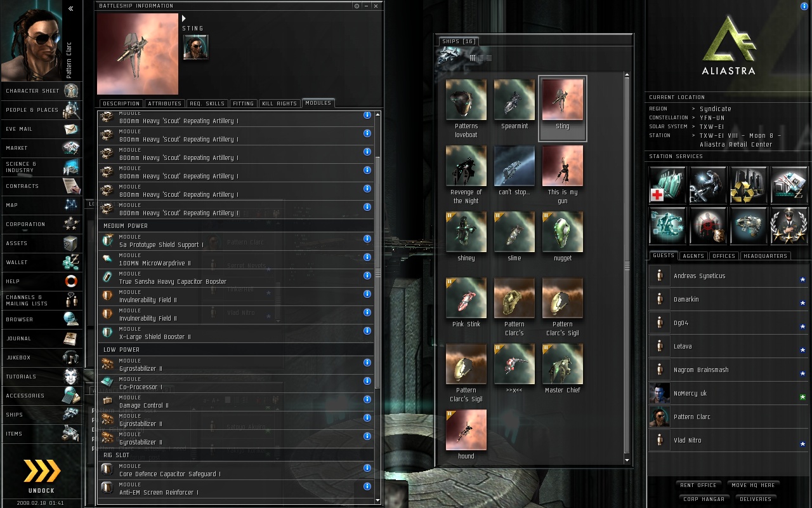Open the Corporation panel in the sidebar
The height and width of the screenshot is (508, 812).
(x=41, y=224)
